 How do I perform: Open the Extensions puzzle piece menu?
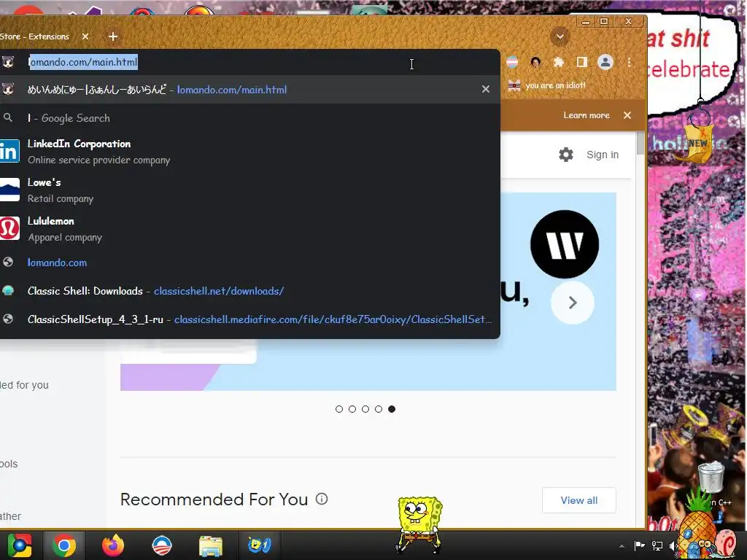click(558, 62)
